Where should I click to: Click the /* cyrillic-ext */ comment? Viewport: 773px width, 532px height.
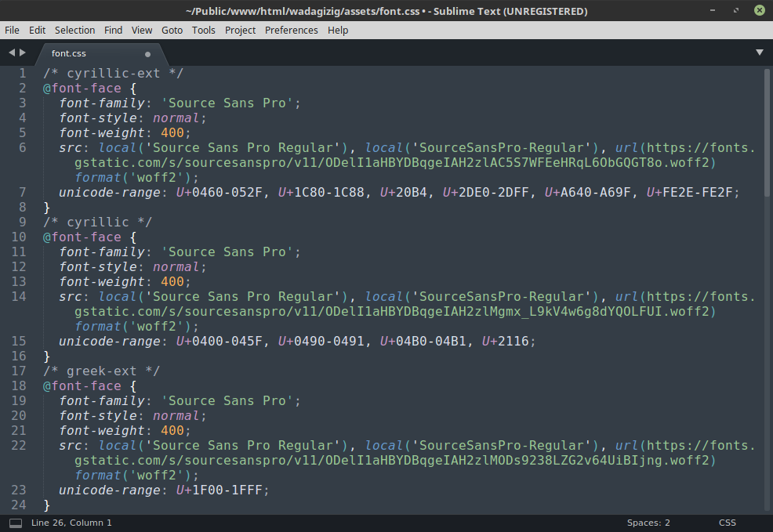pyautogui.click(x=114, y=74)
